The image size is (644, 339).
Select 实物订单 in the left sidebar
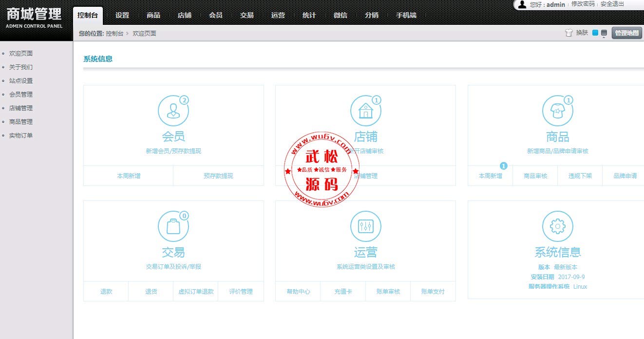click(21, 136)
